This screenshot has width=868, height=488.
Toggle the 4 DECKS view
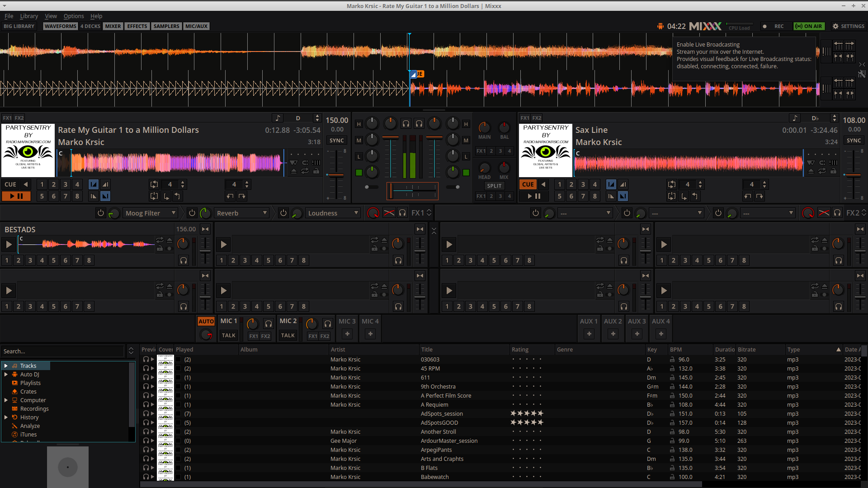[x=90, y=26]
